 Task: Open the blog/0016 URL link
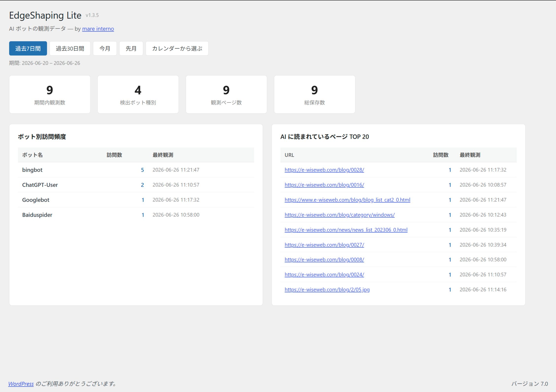point(324,185)
